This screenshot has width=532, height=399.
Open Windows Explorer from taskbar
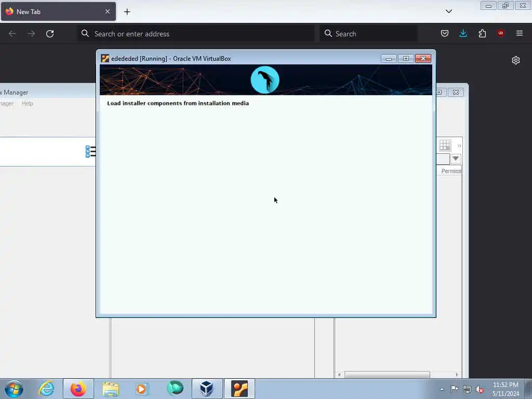click(111, 389)
